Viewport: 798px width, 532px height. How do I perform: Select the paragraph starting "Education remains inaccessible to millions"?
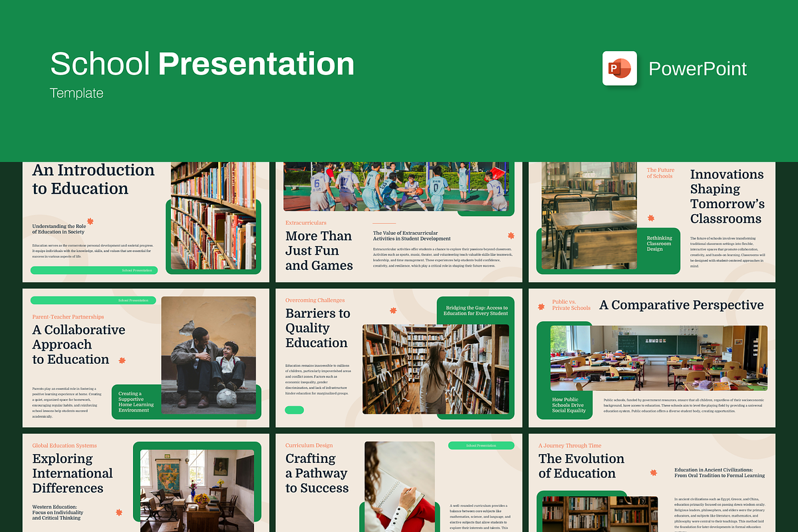click(x=317, y=379)
